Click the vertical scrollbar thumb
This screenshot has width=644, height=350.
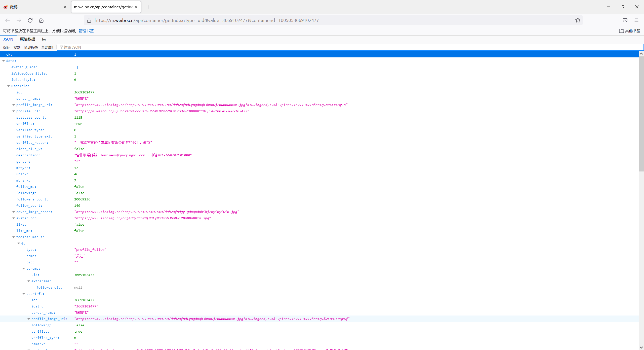(x=641, y=113)
